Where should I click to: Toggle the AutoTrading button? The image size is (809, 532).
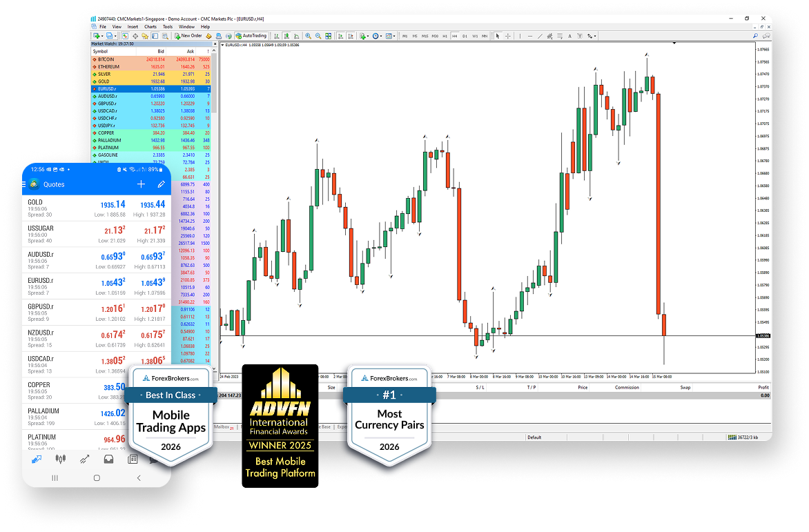click(x=251, y=36)
